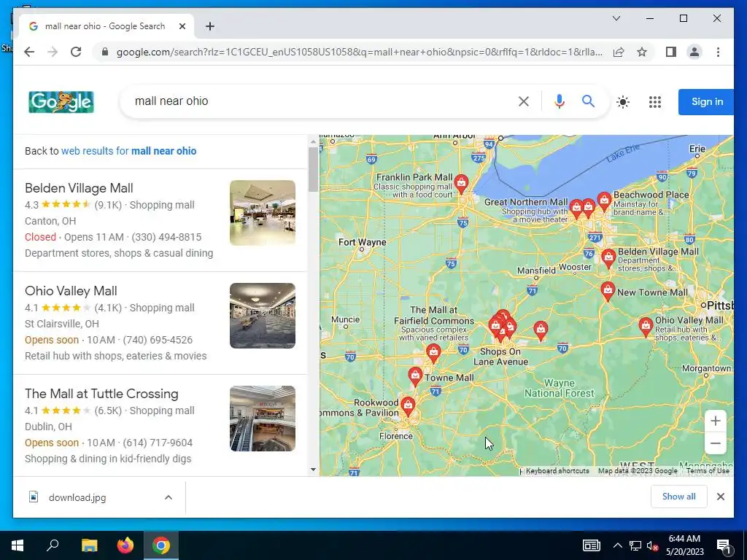Sign in to Google

(706, 102)
